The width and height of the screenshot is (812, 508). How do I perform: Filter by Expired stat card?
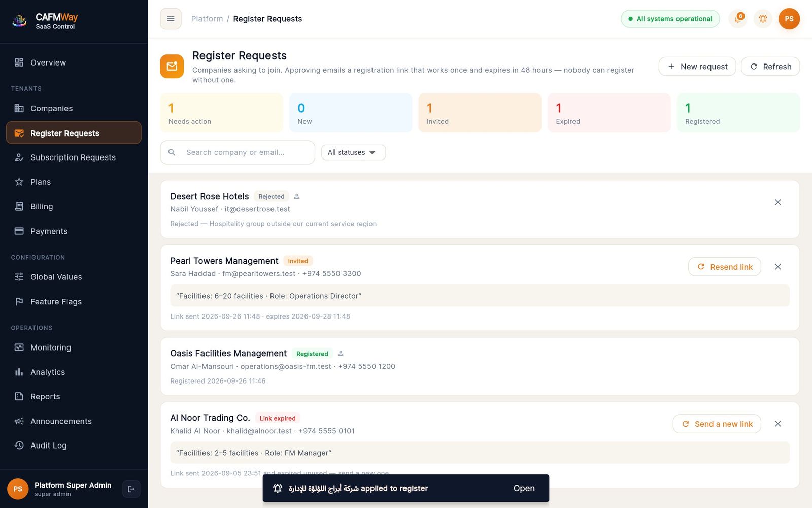pos(609,113)
